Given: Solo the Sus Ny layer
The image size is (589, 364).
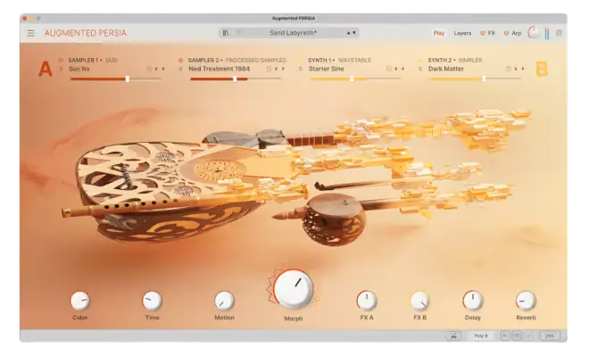Looking at the screenshot, I should (x=61, y=69).
